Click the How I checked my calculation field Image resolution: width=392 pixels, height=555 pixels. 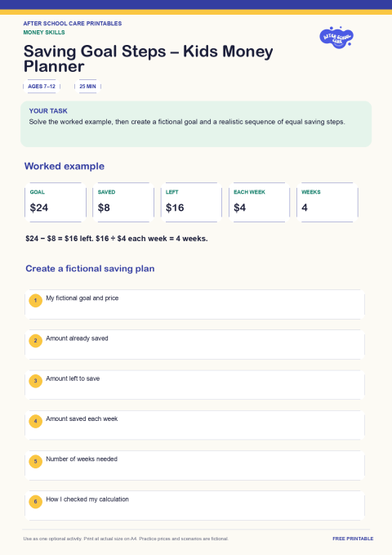tap(194, 505)
